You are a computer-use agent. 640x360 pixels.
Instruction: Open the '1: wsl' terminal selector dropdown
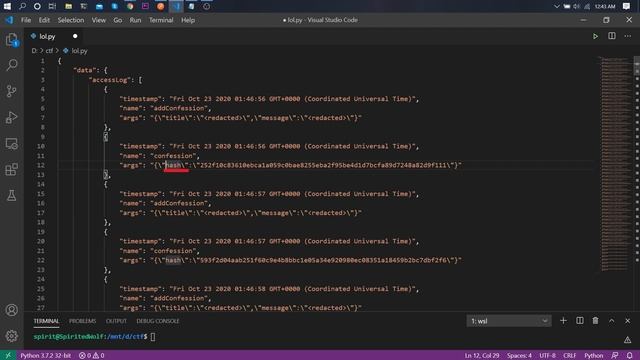point(509,321)
